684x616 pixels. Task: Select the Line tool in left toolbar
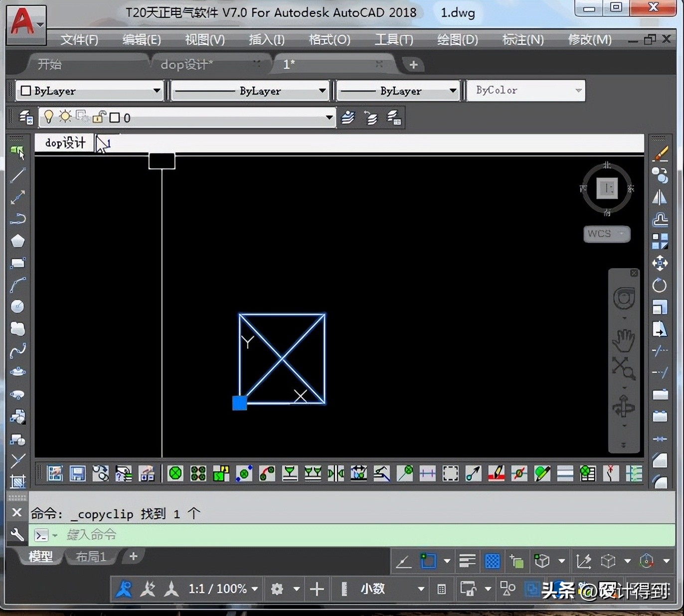click(18, 175)
